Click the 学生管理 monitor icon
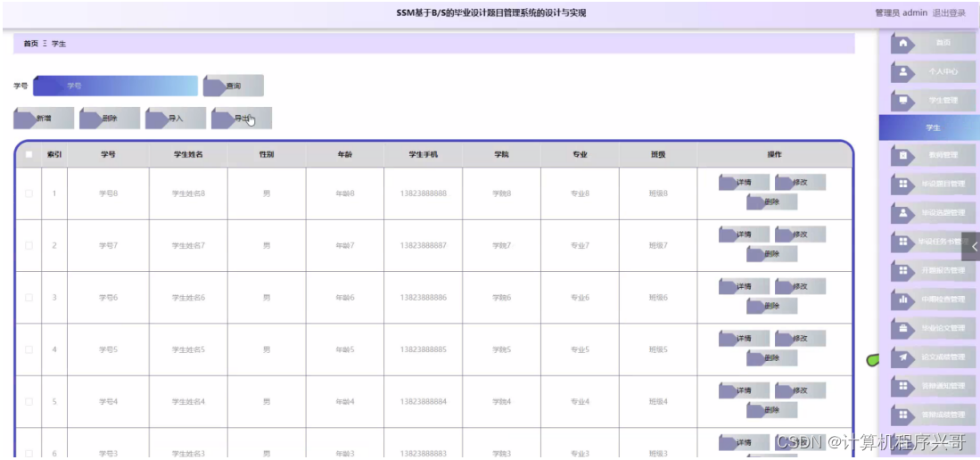 [x=902, y=100]
